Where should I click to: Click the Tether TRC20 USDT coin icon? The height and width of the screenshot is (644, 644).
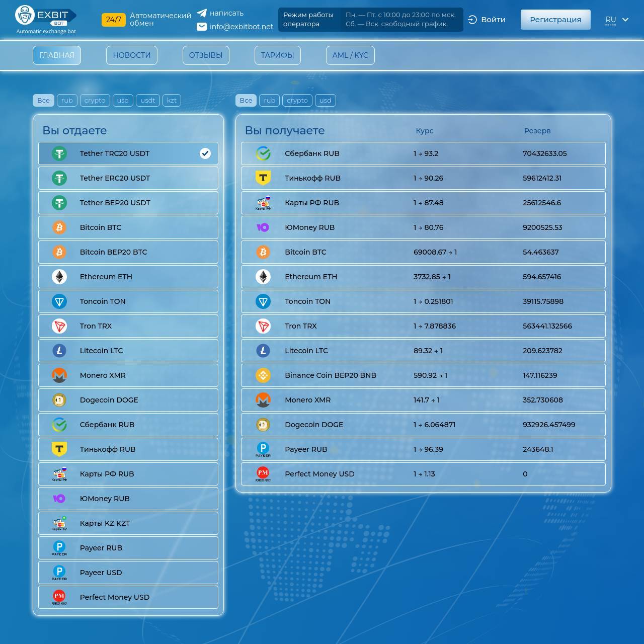coord(59,153)
